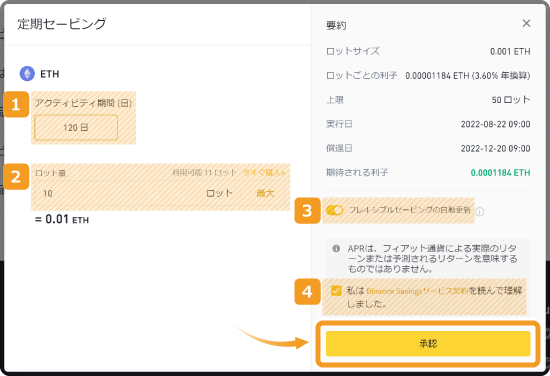Open the Binance Savings service agreement link

click(417, 291)
